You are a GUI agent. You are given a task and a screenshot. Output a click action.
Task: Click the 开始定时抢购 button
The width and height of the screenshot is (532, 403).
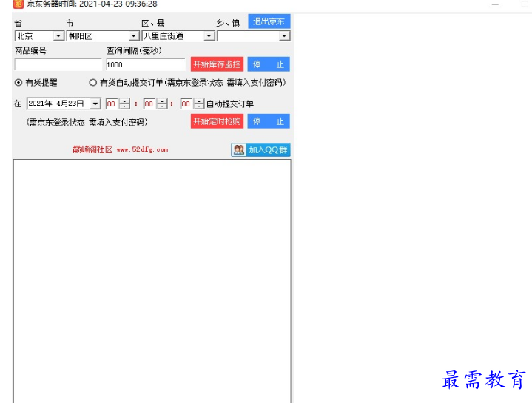[217, 121]
